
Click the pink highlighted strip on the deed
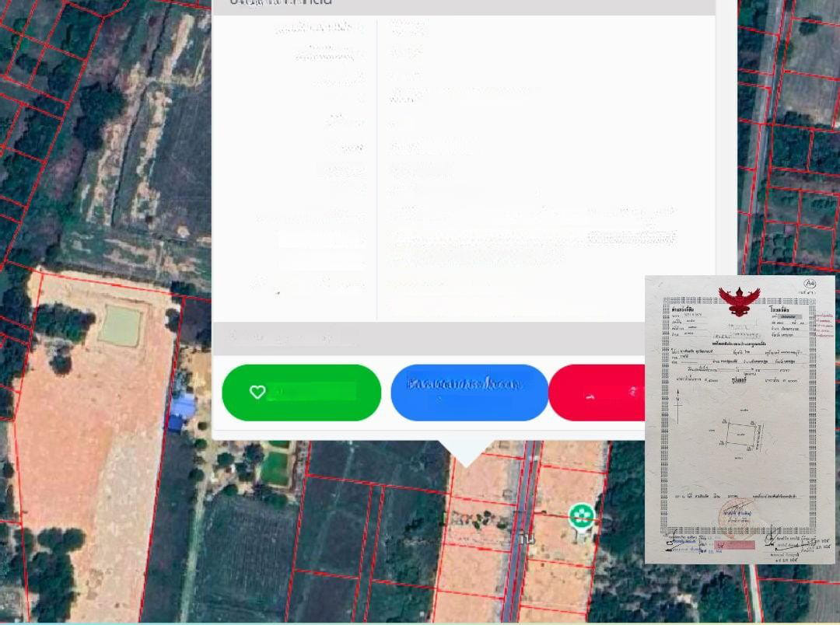[734, 545]
